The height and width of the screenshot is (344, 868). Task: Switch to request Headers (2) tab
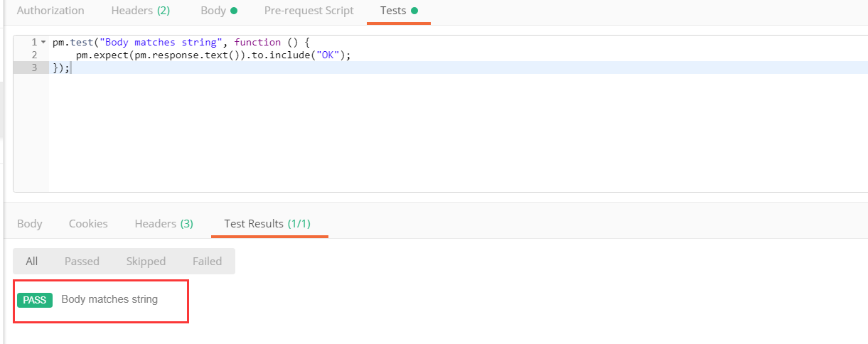(x=140, y=11)
